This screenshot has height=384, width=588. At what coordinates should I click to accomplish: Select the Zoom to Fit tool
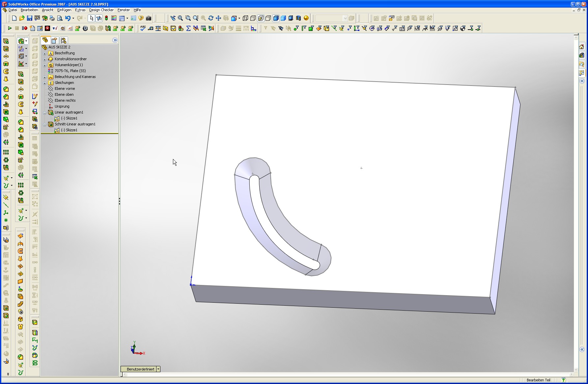tap(180, 18)
